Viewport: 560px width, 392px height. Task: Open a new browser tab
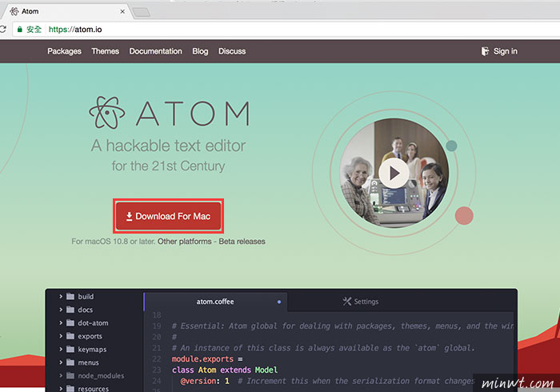coord(142,13)
